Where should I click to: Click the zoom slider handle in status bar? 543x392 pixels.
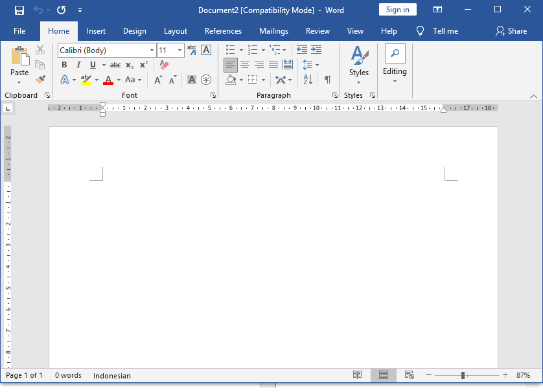(463, 375)
